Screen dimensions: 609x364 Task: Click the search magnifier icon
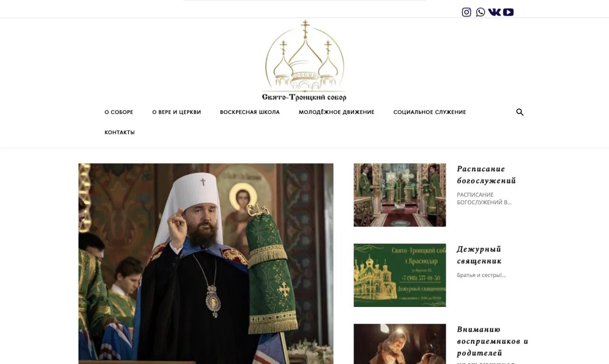tap(520, 112)
